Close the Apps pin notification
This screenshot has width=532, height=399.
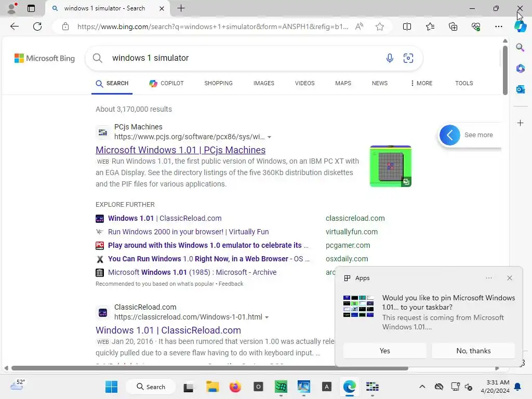[x=510, y=278]
